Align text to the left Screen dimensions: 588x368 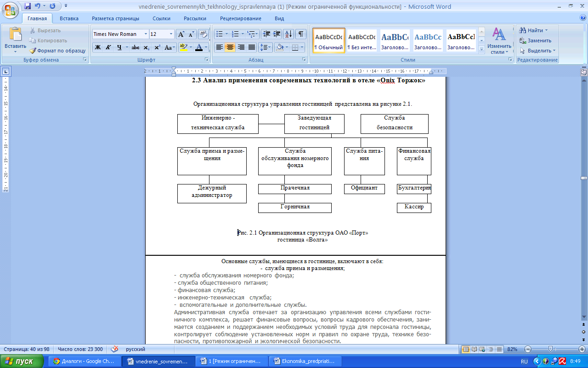[x=219, y=47]
